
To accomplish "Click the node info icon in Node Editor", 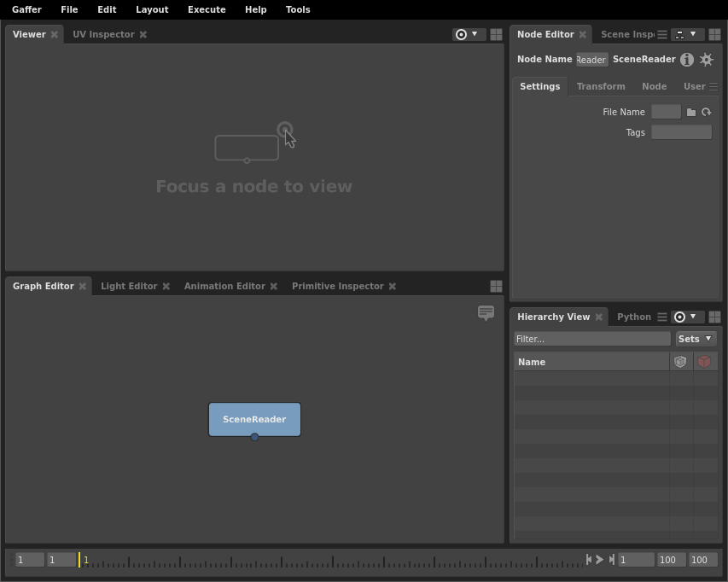I will click(687, 60).
